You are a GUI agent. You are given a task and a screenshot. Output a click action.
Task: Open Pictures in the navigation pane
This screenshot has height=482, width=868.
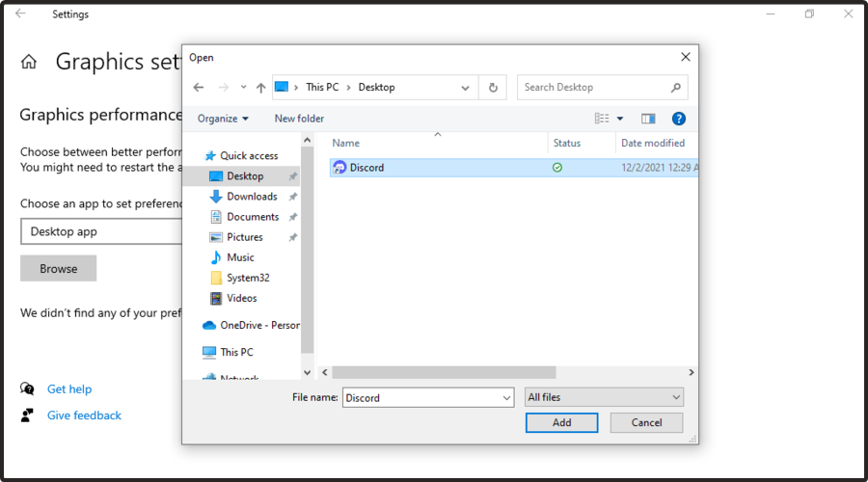[245, 237]
